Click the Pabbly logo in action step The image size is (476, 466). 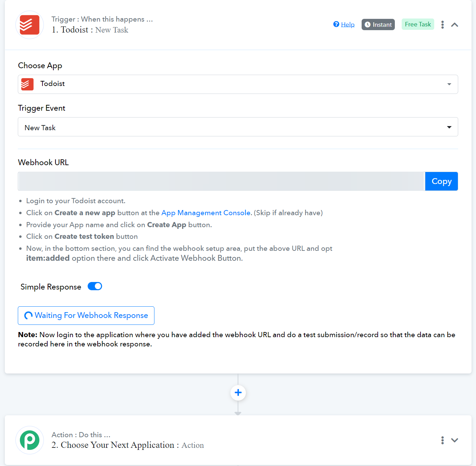click(x=29, y=440)
